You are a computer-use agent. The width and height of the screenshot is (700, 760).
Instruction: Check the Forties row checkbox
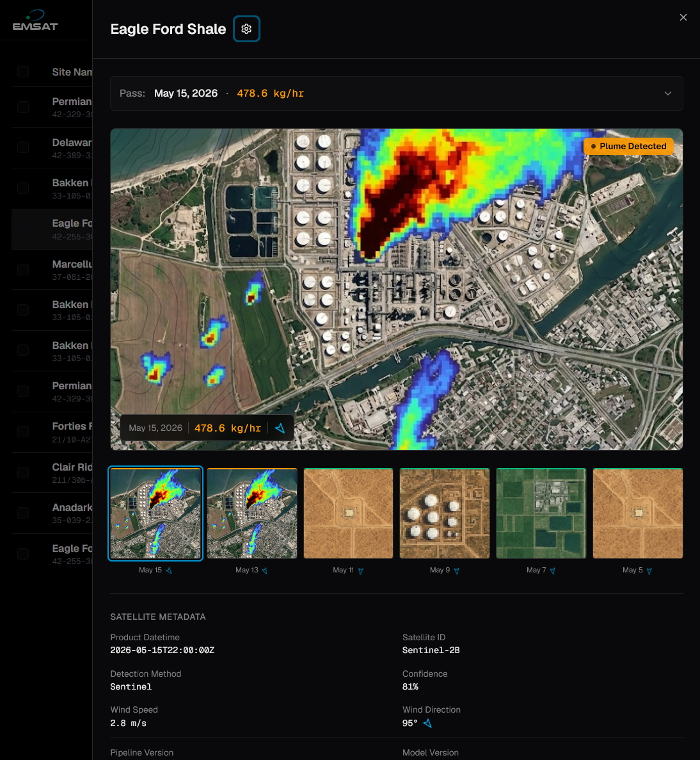click(23, 432)
